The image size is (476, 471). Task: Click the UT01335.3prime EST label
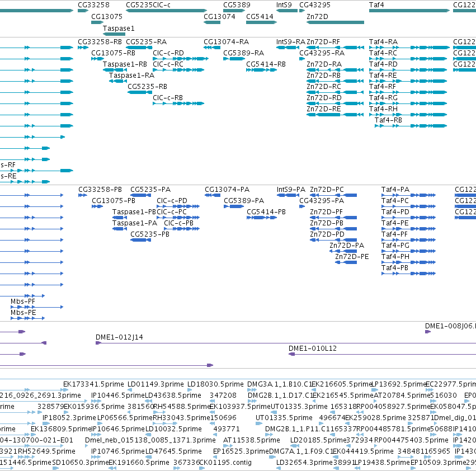[299, 407]
